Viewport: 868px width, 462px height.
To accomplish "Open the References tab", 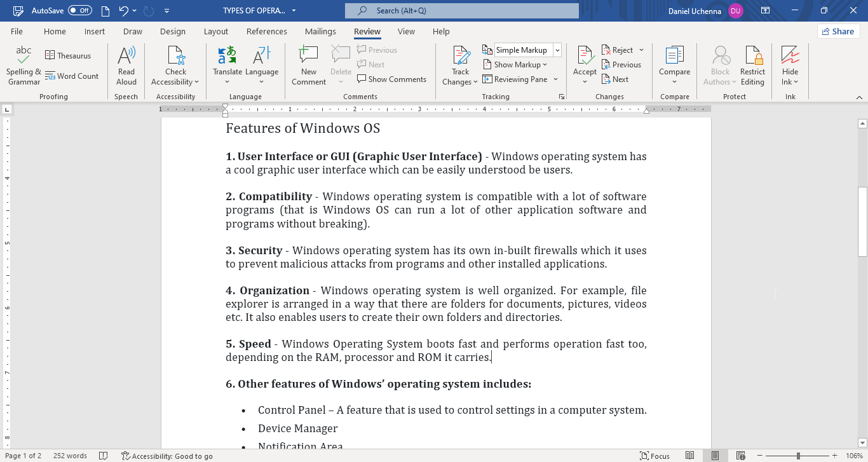I will pos(266,32).
